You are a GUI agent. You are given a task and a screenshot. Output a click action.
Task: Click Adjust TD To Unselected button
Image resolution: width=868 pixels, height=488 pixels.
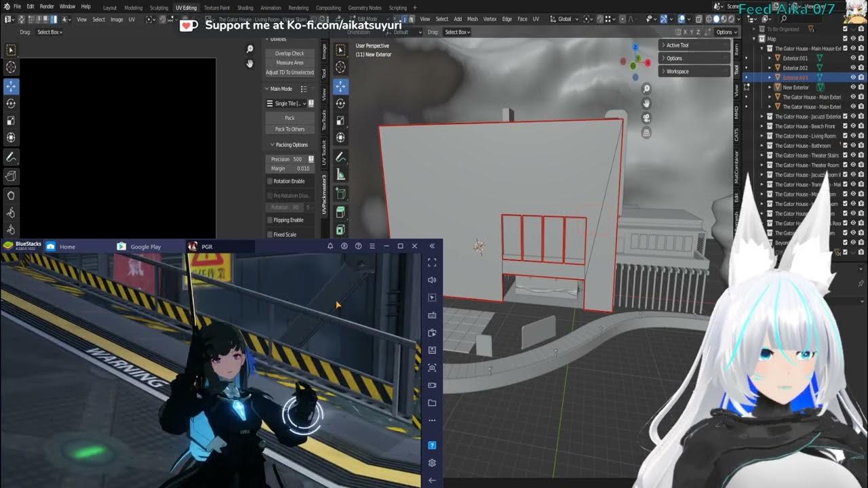pos(290,72)
